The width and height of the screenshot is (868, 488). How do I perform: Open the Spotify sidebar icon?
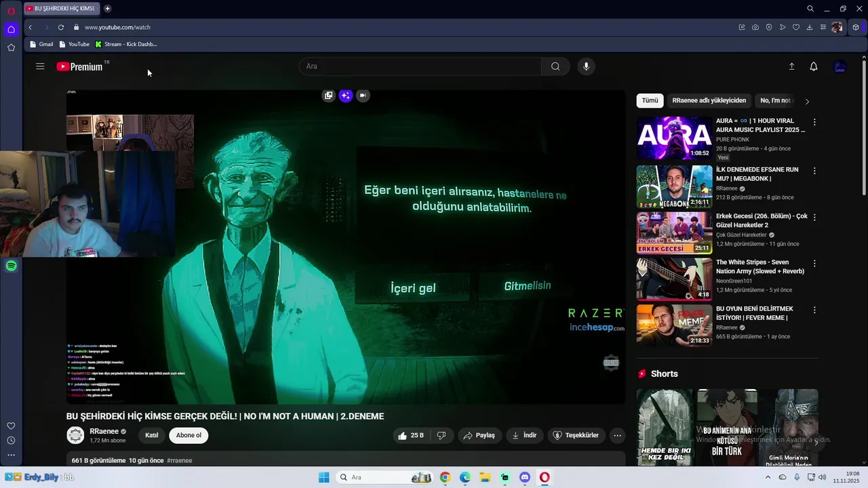tap(11, 266)
